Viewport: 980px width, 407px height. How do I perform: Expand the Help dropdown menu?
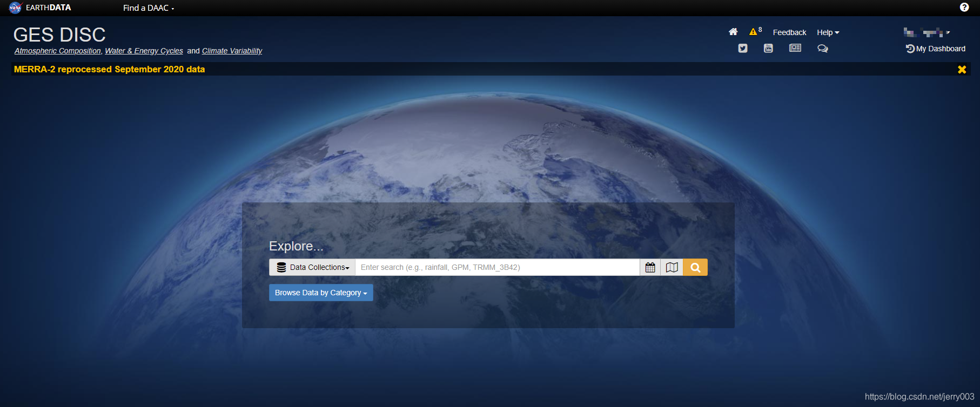point(828,32)
